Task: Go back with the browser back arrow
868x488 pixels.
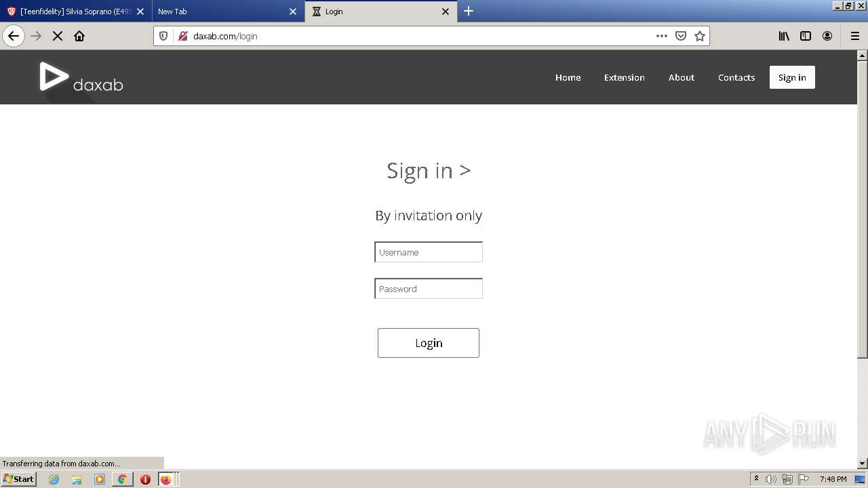Action: (14, 36)
